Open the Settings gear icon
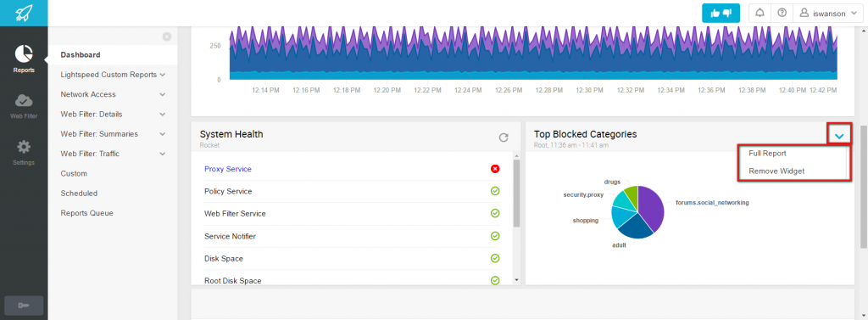The image size is (868, 320). click(24, 147)
